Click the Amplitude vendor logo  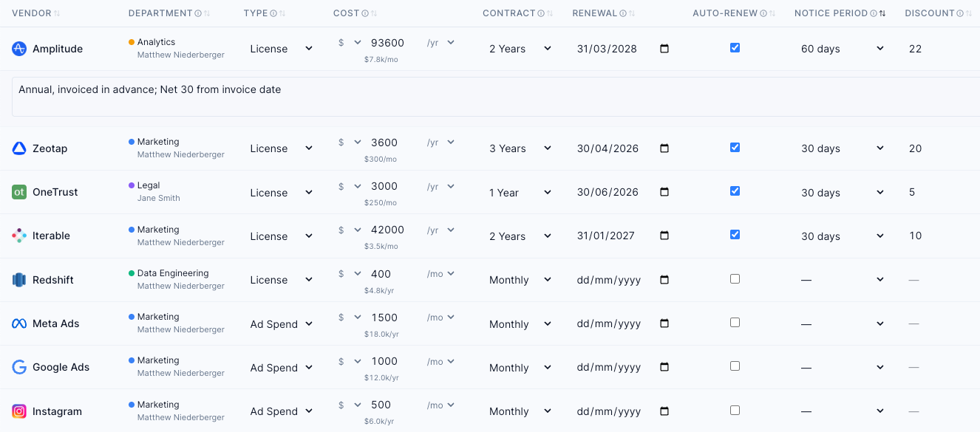click(x=18, y=49)
